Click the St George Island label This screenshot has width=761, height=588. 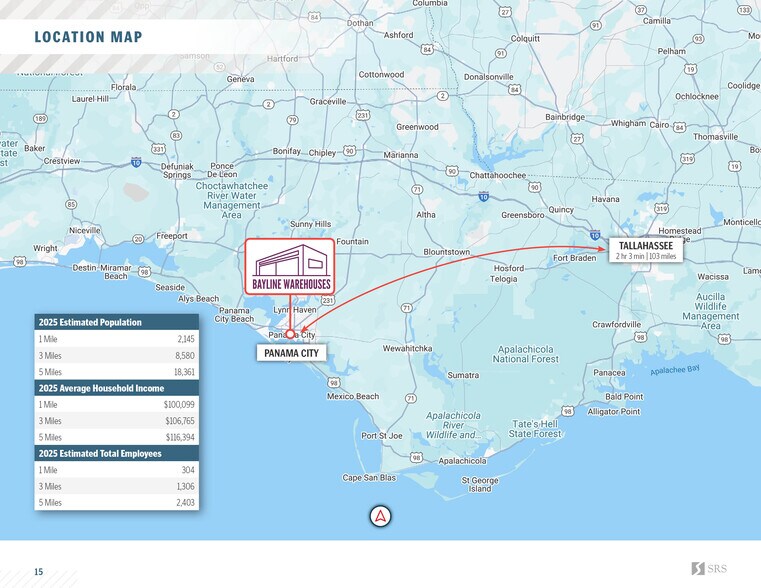[x=480, y=484]
